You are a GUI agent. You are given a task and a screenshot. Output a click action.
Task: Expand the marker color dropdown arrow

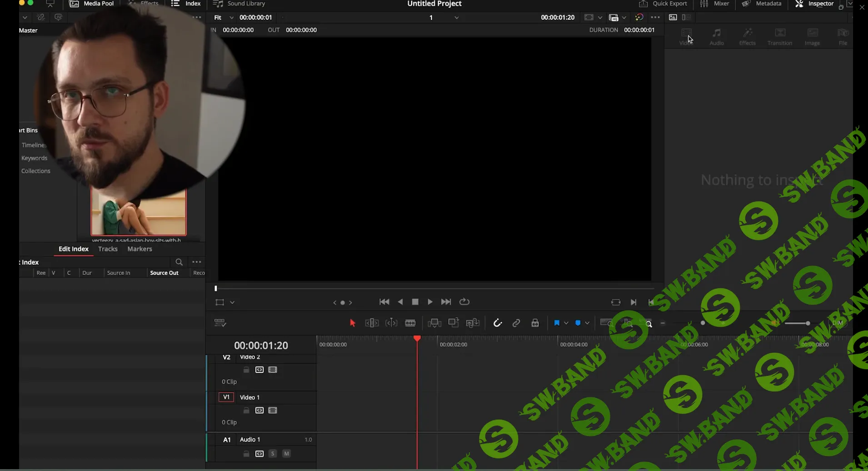(x=587, y=323)
